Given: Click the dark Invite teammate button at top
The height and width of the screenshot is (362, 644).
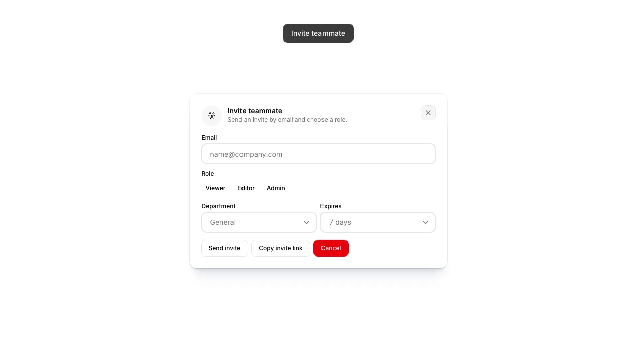Looking at the screenshot, I should [318, 33].
